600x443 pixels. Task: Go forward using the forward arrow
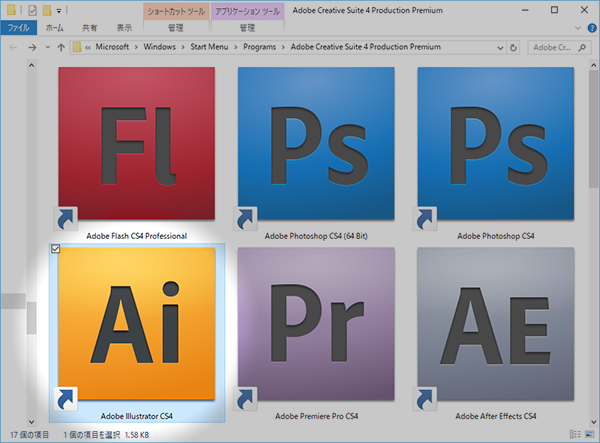33,47
